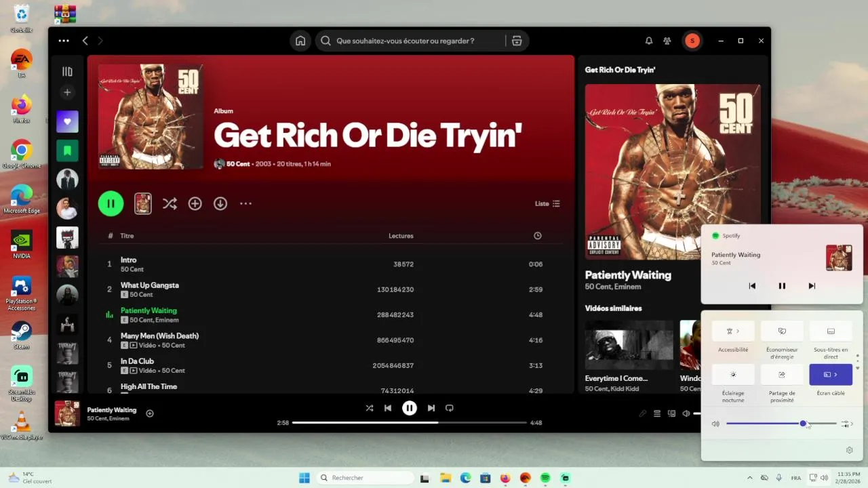Open the Windows Start menu
Image resolution: width=868 pixels, height=488 pixels.
point(304,478)
